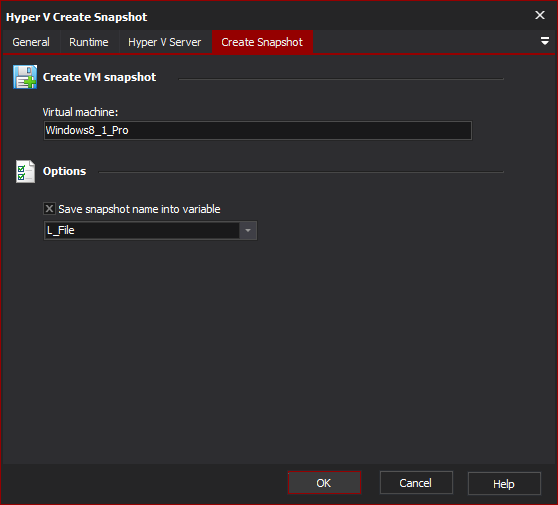Click the Options checklist icon
The image size is (558, 505).
tap(25, 172)
